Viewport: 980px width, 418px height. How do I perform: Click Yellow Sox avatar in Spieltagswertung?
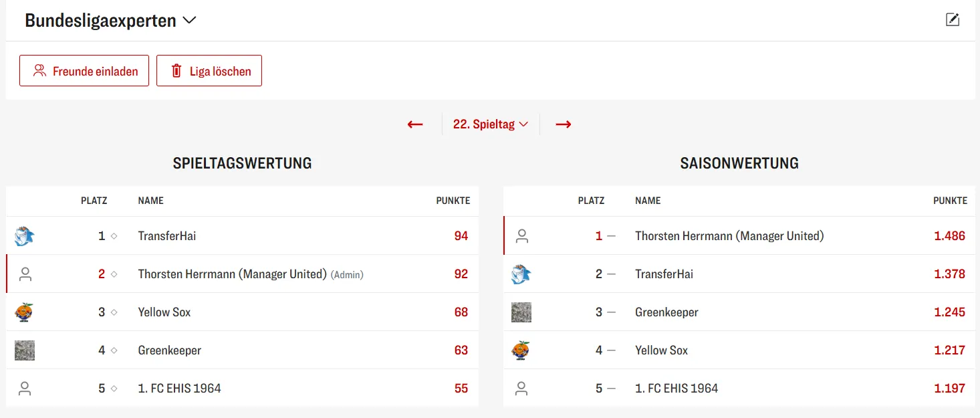point(25,312)
